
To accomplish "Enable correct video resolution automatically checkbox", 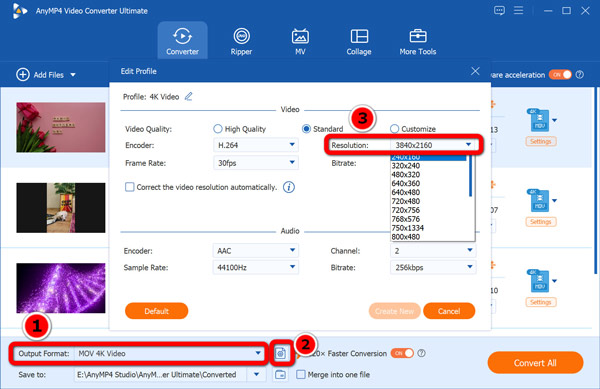I will pos(130,187).
